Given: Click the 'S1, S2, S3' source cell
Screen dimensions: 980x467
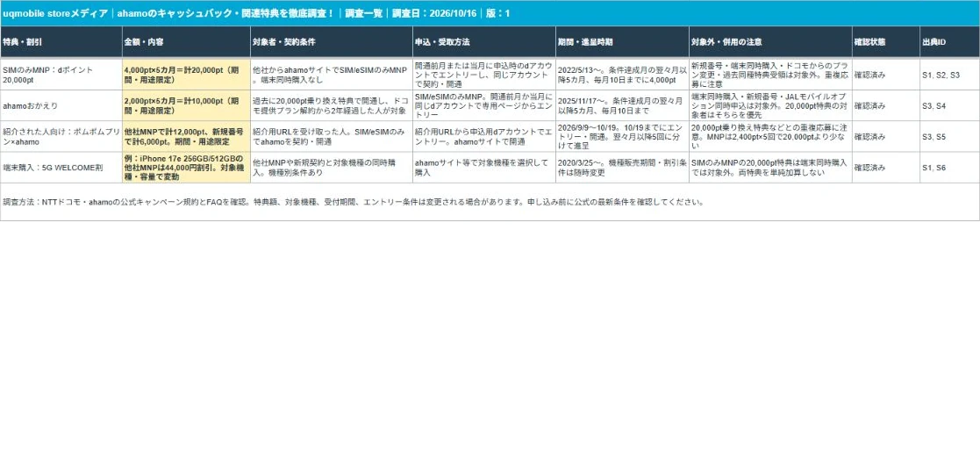Looking at the screenshot, I should [x=949, y=75].
